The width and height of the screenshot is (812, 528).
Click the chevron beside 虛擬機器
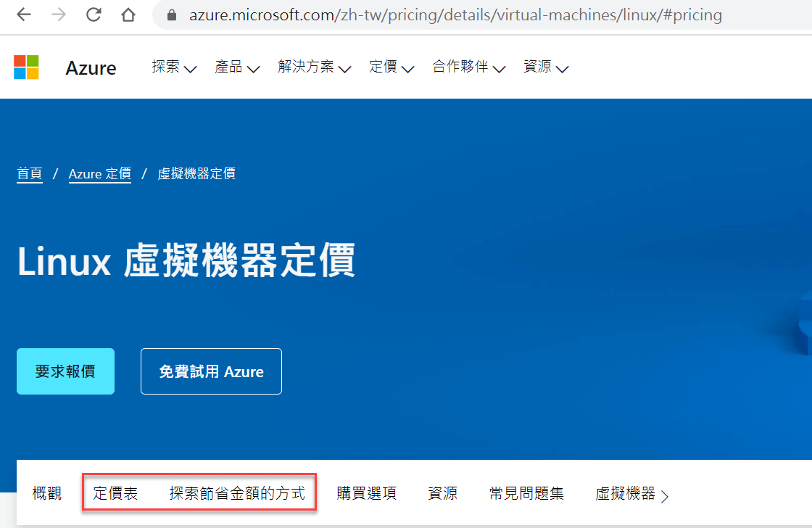(x=664, y=496)
